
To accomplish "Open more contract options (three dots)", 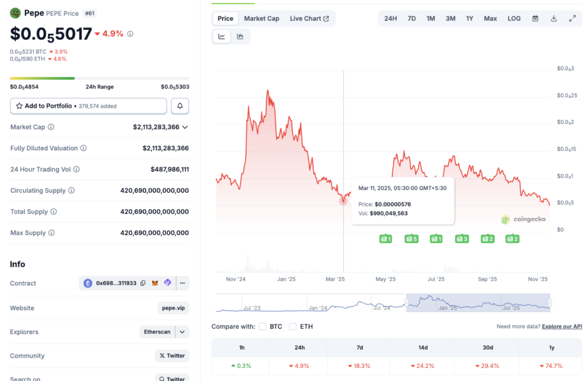I will (182, 283).
